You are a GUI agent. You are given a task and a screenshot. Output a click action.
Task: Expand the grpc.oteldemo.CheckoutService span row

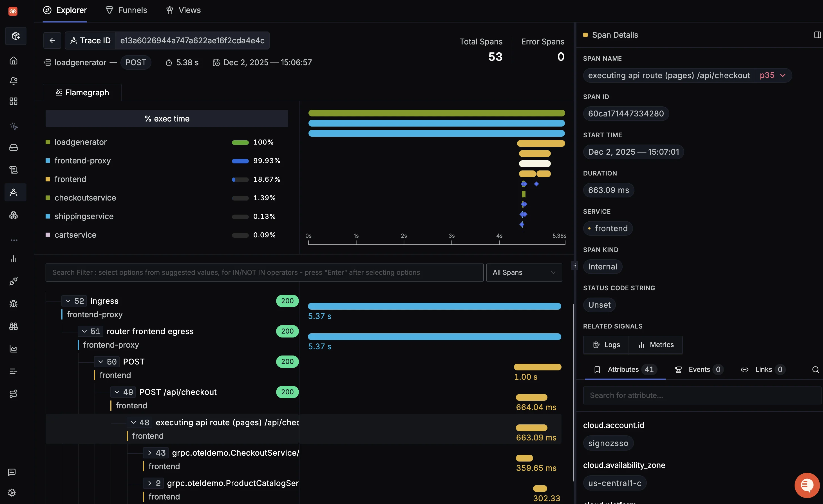click(x=149, y=453)
